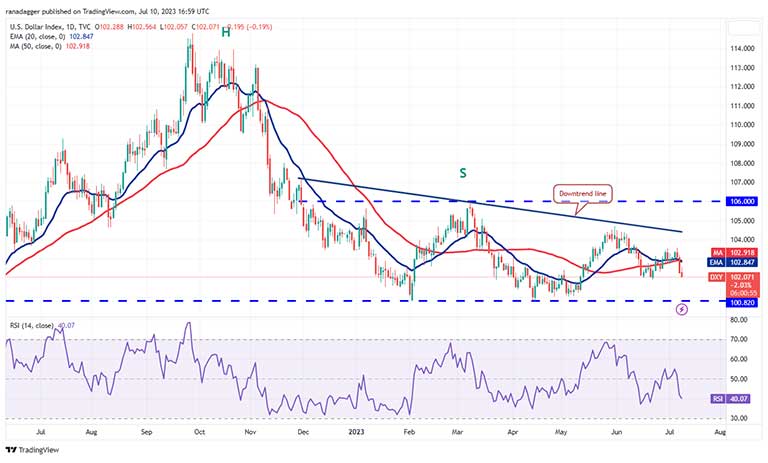Click the 'Jul' label at time axis start
Image resolution: width=768 pixels, height=463 pixels.
[x=41, y=432]
